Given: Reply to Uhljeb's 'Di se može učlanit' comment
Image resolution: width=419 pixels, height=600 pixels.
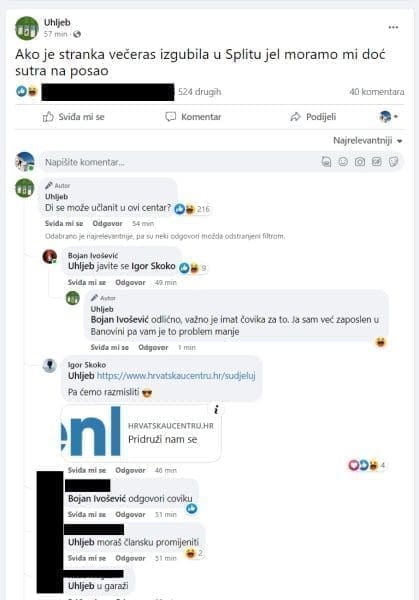Looking at the screenshot, I should [107, 223].
